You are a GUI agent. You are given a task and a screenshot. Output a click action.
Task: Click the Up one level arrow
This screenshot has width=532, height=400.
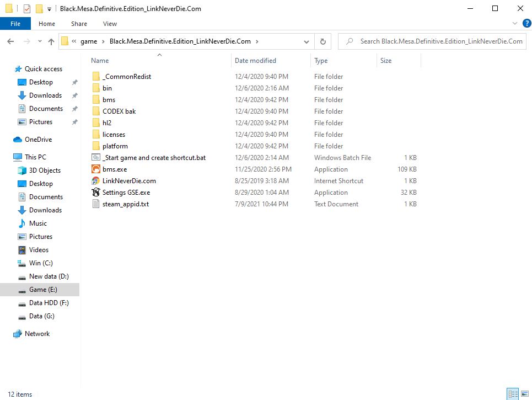[51, 41]
